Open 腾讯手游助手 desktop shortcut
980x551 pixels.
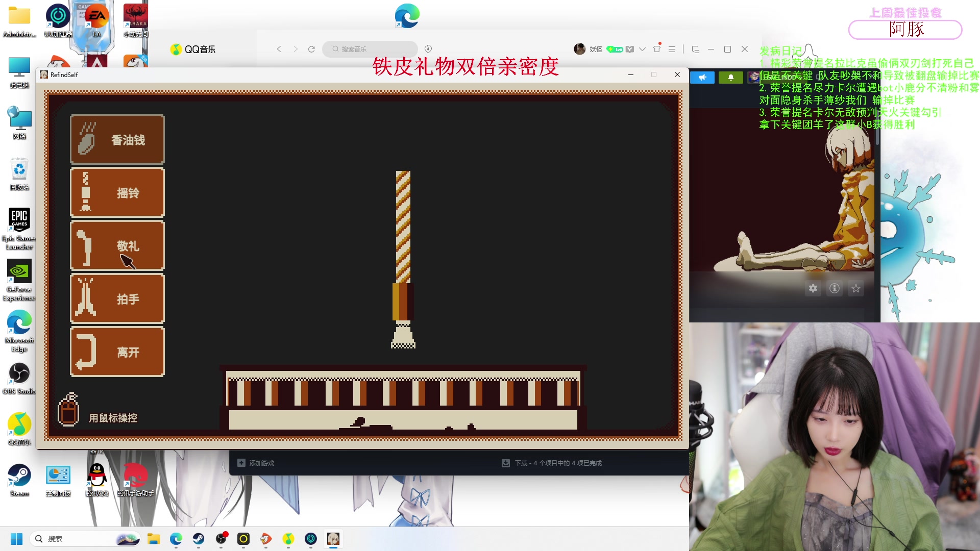[x=136, y=480]
